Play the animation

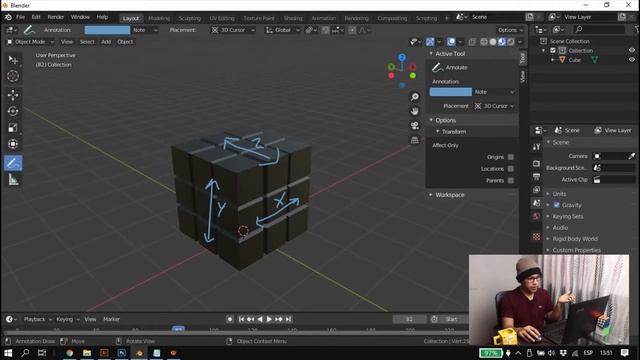pos(269,319)
